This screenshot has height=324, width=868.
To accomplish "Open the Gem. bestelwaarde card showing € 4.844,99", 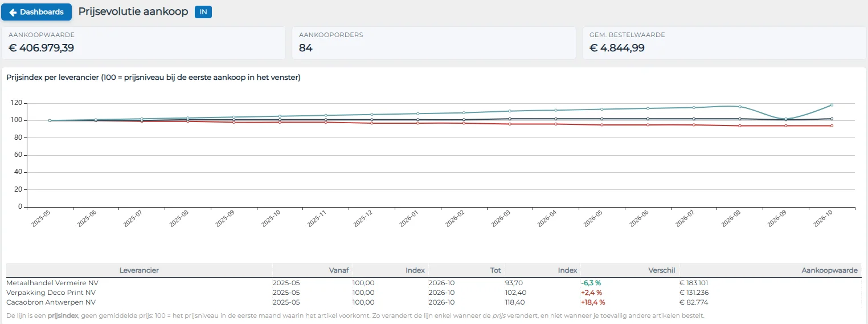I will coord(724,43).
